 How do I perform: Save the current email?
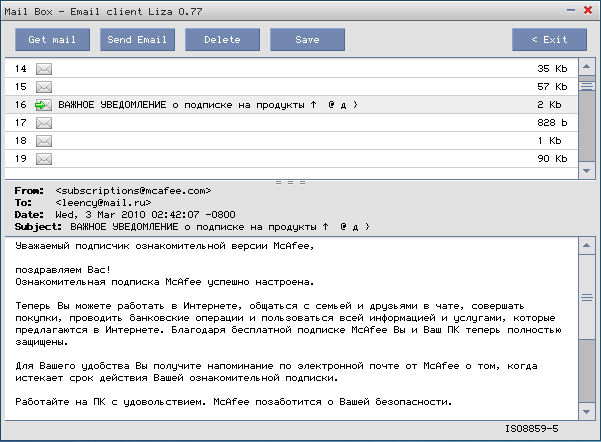tap(308, 40)
